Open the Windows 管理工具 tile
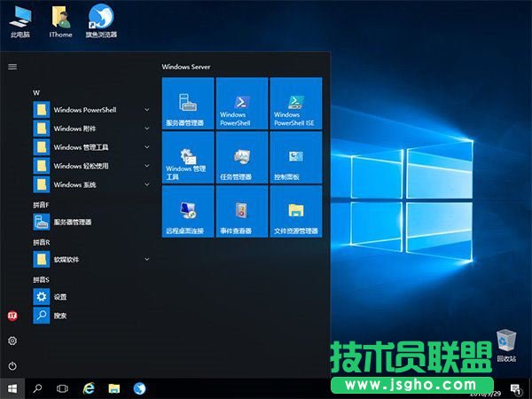Image resolution: width=532 pixels, height=399 pixels. pos(188,158)
